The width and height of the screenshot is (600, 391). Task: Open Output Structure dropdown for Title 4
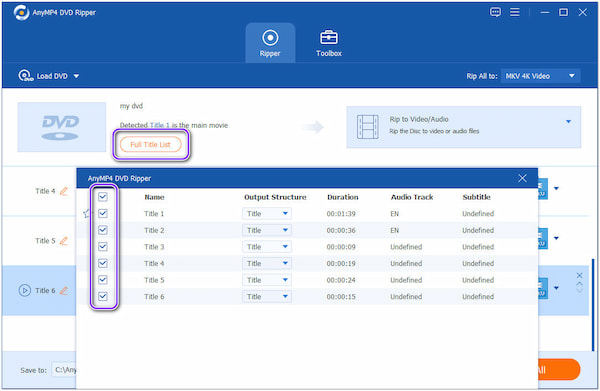pyautogui.click(x=267, y=264)
